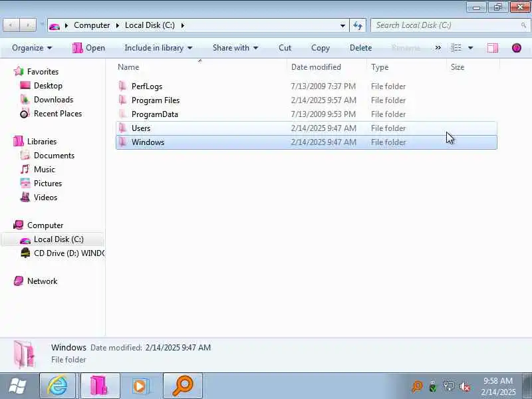Click the Pictures library icon
Screen dimensions: 532x399
tap(25, 184)
